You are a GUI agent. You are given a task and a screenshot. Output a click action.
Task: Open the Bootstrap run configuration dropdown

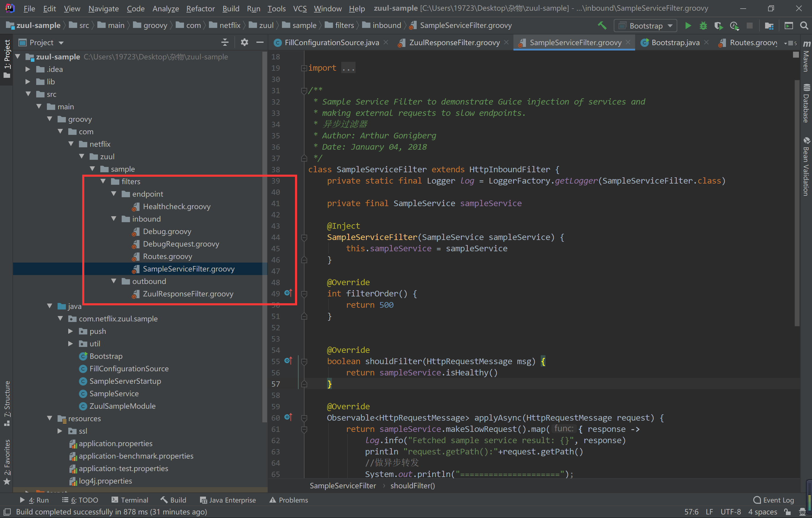(x=646, y=26)
